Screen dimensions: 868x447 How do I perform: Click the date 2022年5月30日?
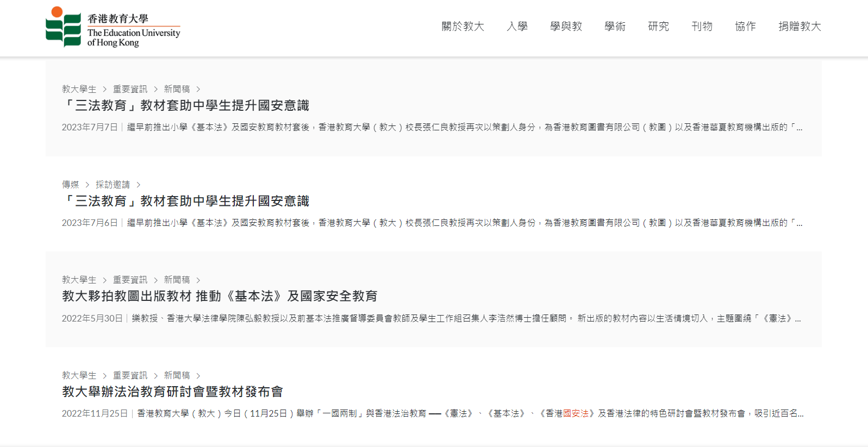(x=92, y=318)
